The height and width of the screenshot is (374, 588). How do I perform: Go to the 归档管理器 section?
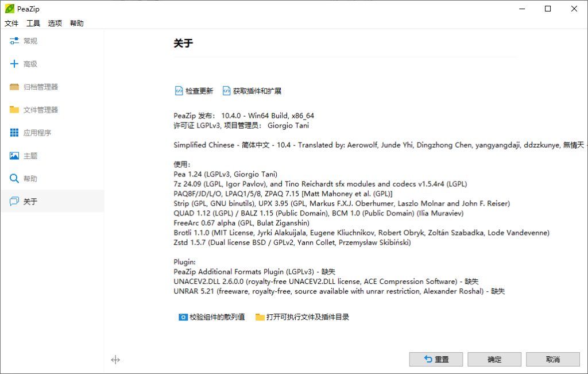point(52,87)
